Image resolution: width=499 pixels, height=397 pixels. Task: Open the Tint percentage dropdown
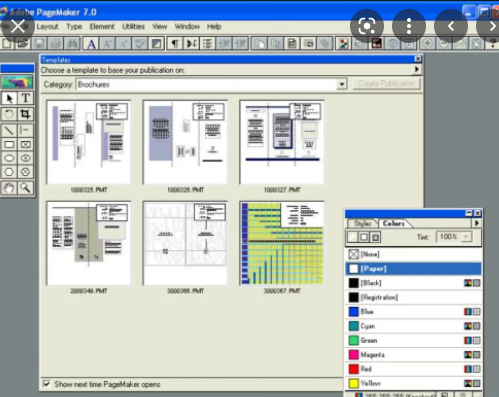pyautogui.click(x=466, y=237)
